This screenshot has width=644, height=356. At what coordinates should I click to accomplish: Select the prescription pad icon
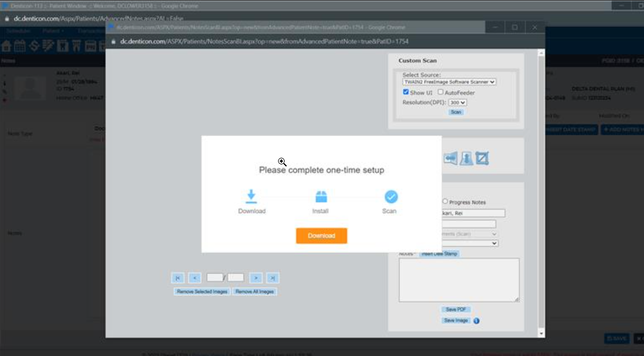[x=47, y=45]
